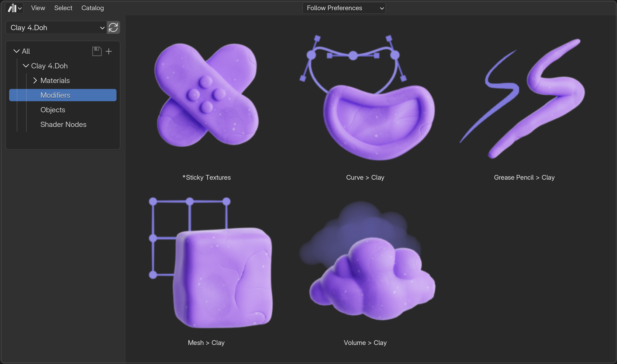
Task: Select the Shader Nodes catalog
Action: coord(63,124)
